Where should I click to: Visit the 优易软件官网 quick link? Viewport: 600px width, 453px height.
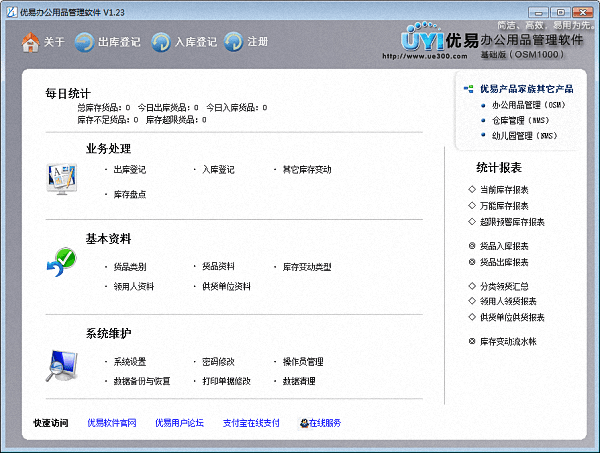[112, 423]
